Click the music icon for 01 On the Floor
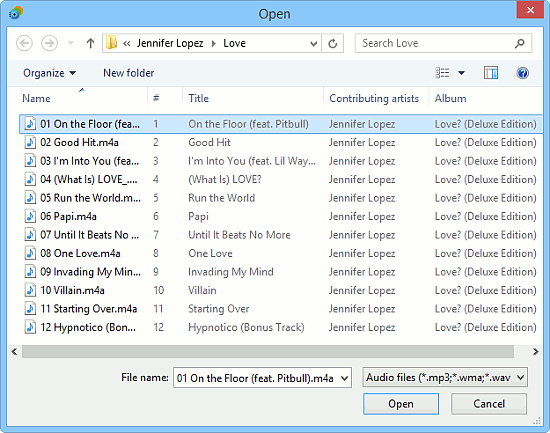550x433 pixels. [x=30, y=124]
